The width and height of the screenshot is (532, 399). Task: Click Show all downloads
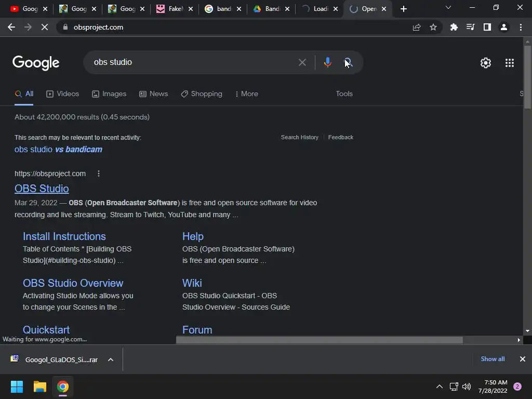pos(493,359)
